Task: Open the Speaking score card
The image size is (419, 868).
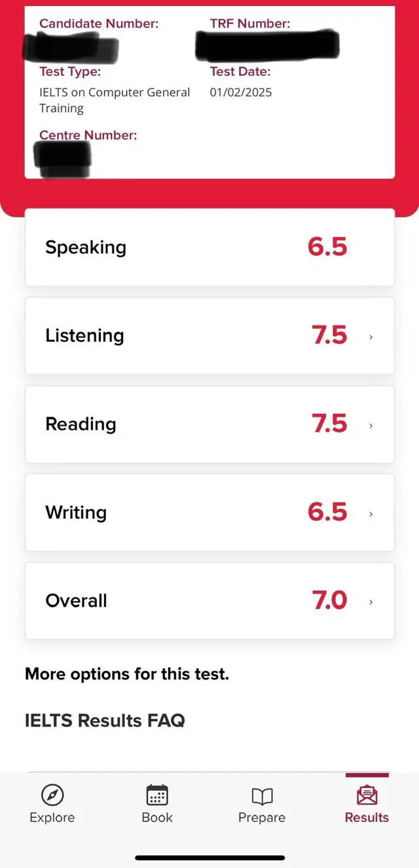Action: 209,247
